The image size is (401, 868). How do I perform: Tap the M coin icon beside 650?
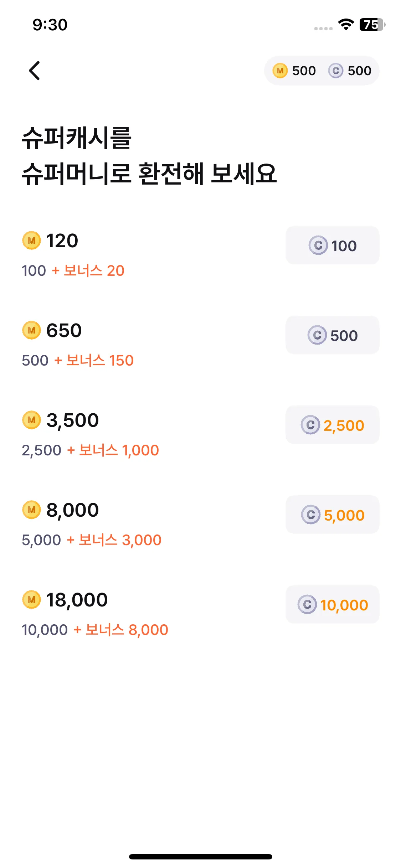[x=31, y=330]
